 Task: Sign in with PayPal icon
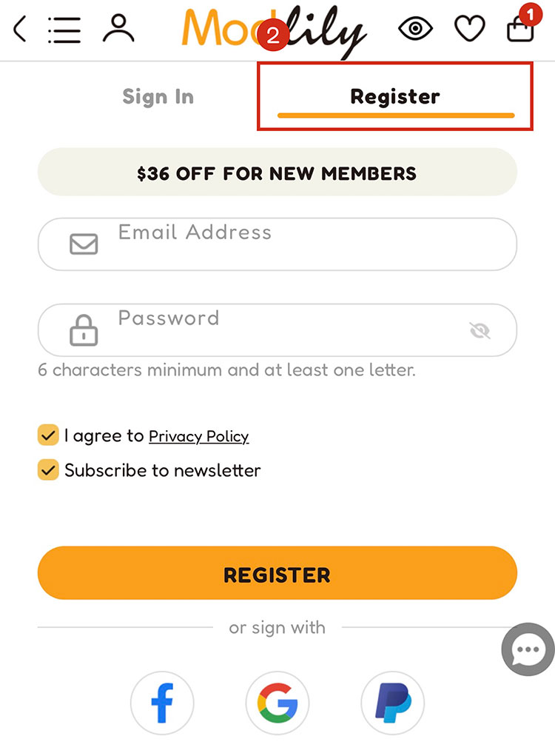[393, 703]
